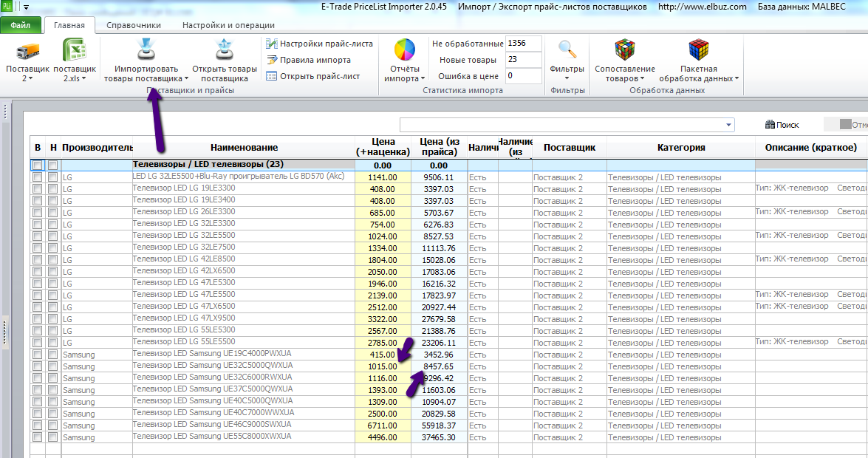Image resolution: width=868 pixels, height=458 pixels.
Task: Click Есть availability in LG 32LE7500 row
Action: tap(482, 248)
